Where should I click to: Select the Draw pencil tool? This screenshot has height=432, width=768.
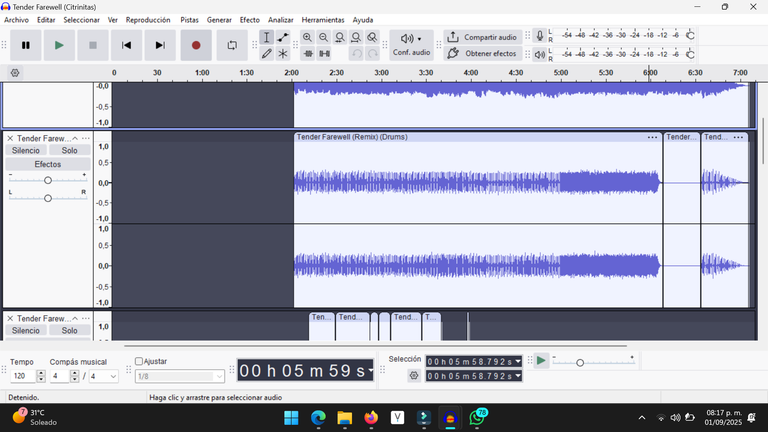point(266,53)
